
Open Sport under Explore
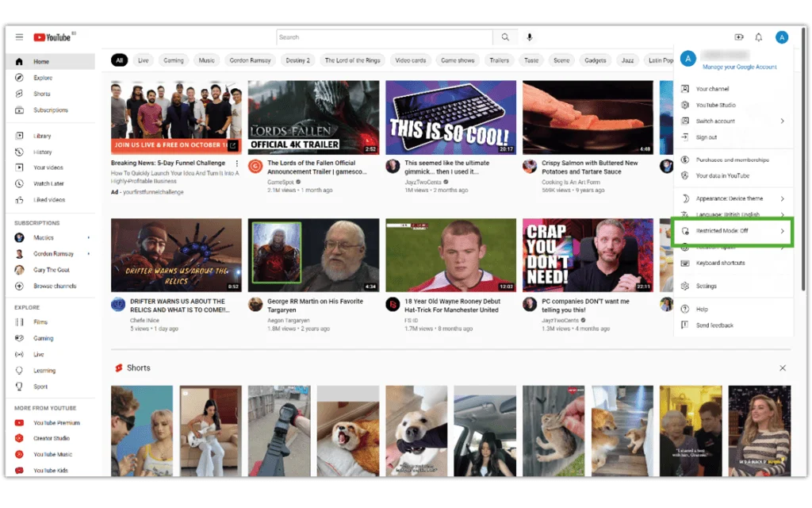click(x=51, y=387)
